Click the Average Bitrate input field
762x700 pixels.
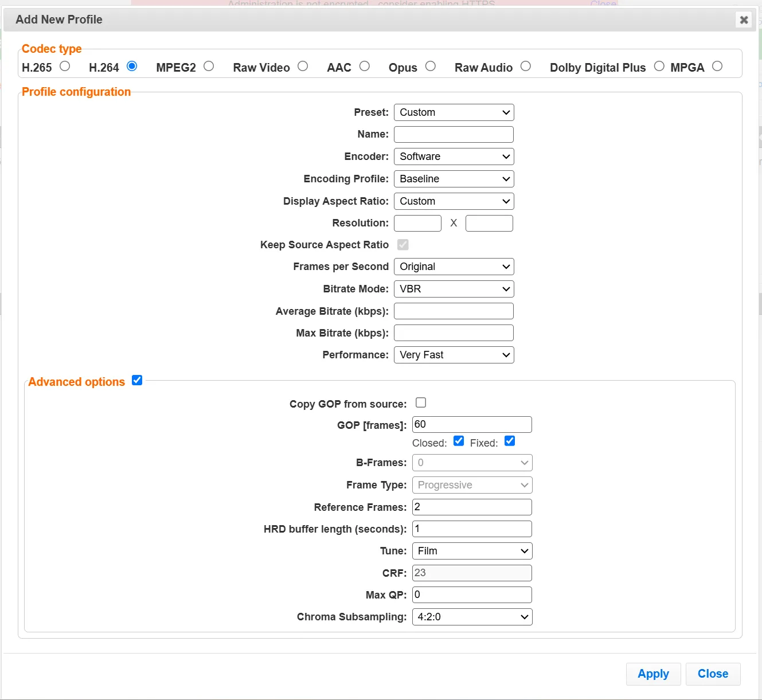[x=454, y=311]
